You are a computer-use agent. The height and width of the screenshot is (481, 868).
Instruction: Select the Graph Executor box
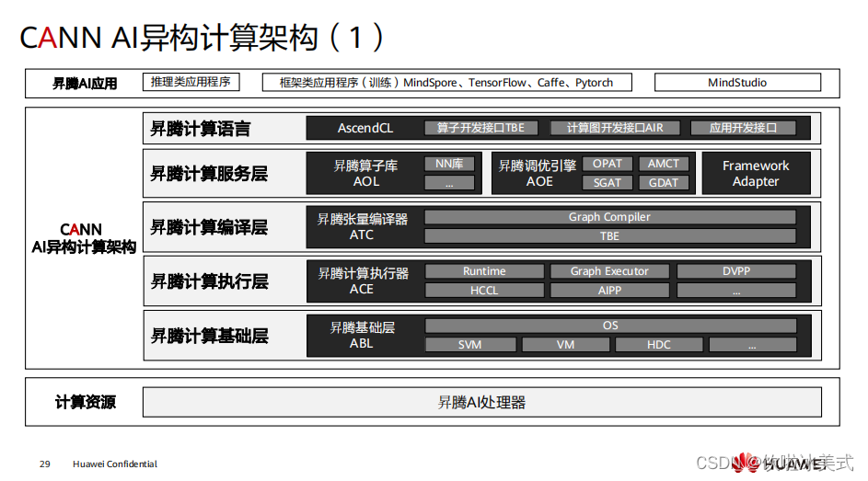click(x=609, y=271)
